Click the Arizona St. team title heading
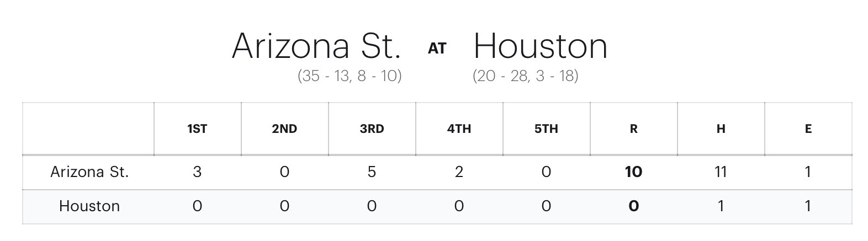 click(x=316, y=46)
